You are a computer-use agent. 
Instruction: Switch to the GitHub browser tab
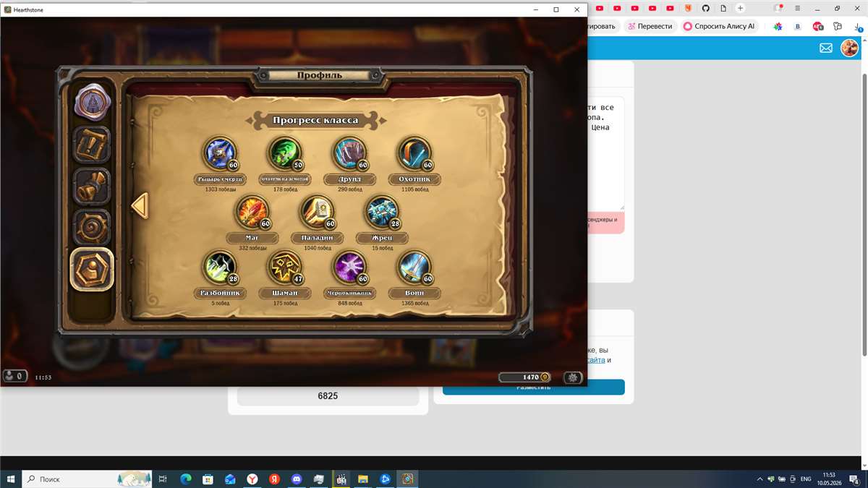706,8
